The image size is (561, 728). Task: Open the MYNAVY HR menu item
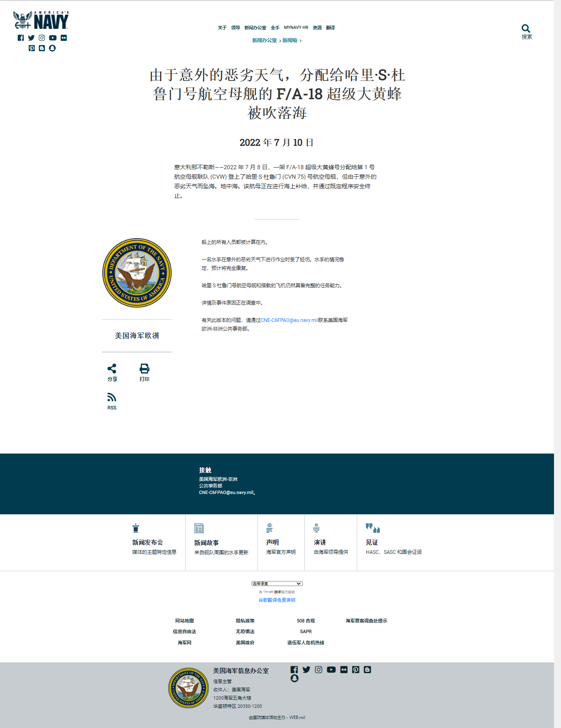[x=296, y=28]
